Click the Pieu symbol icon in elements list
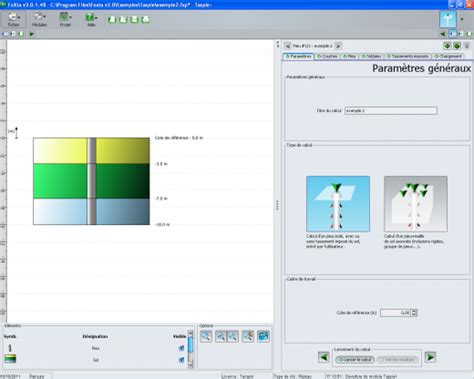Viewport: 474px width, 379px height. point(10,348)
